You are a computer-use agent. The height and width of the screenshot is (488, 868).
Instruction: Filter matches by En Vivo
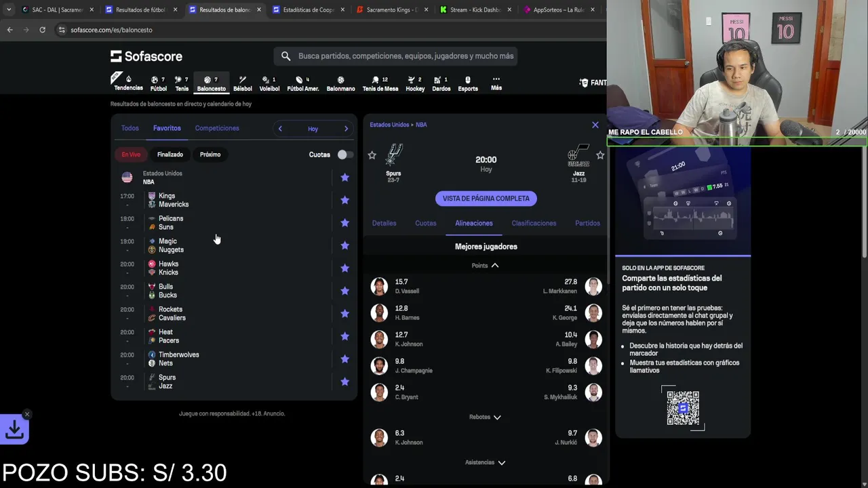131,155
